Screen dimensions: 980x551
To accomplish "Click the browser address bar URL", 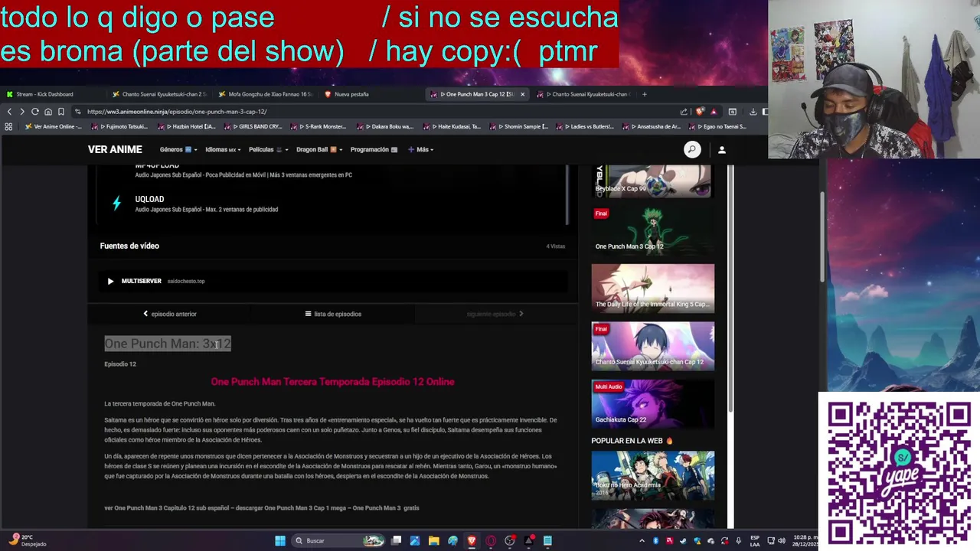I will (177, 112).
